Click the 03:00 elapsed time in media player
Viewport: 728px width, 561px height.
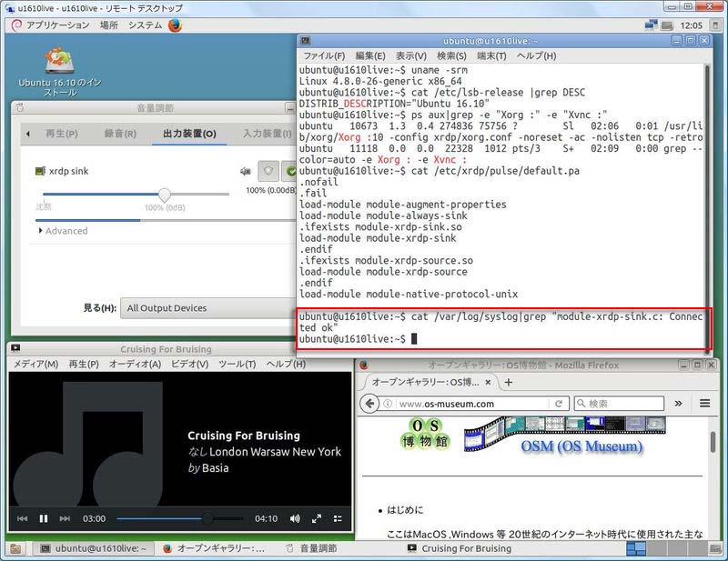(95, 518)
